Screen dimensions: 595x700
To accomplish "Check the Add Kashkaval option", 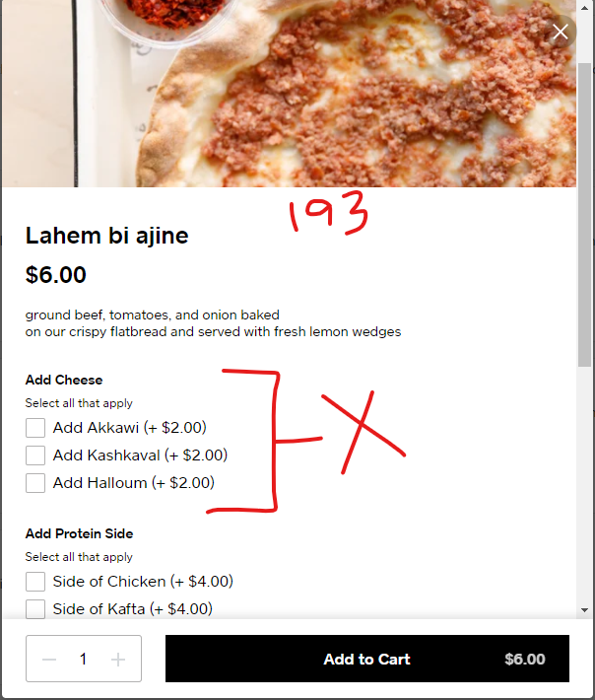I will [x=35, y=455].
